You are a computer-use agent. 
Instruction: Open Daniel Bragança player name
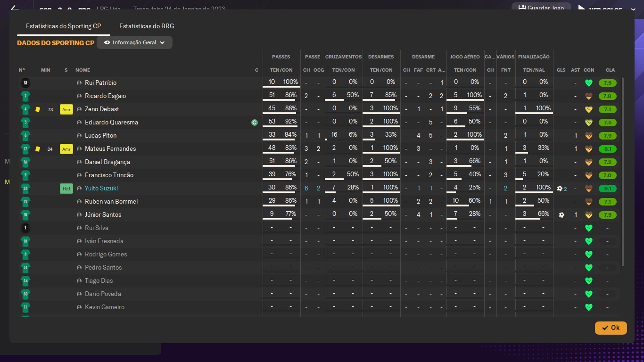107,162
